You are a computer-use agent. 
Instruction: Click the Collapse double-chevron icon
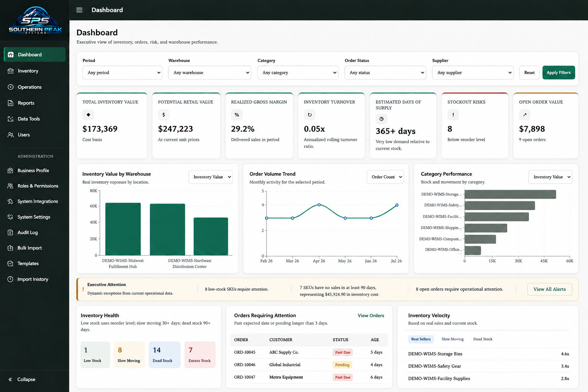click(x=10, y=379)
